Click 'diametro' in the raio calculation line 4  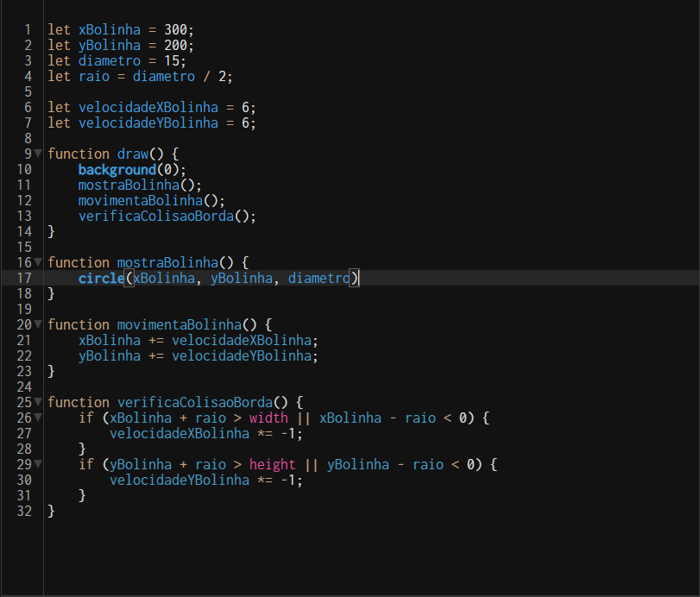pos(164,76)
